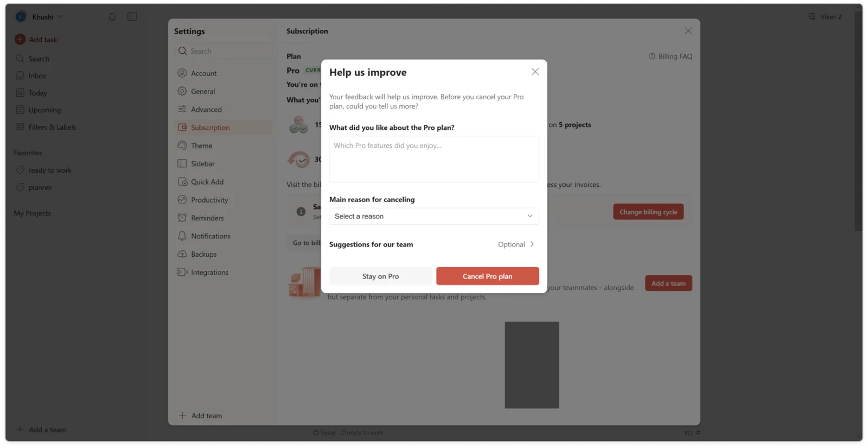Click Stay on Pro button
This screenshot has width=868, height=448.
coord(380,276)
